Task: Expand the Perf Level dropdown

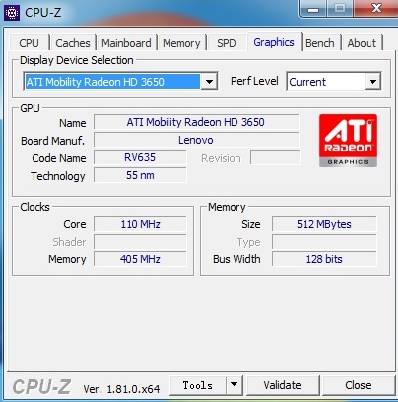Action: pyautogui.click(x=373, y=82)
